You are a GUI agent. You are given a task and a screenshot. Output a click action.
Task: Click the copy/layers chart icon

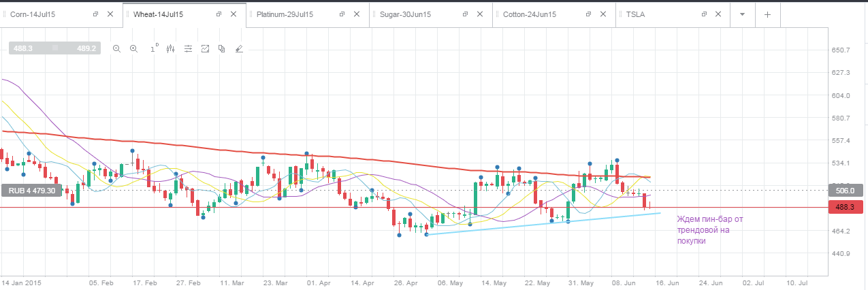coord(222,48)
